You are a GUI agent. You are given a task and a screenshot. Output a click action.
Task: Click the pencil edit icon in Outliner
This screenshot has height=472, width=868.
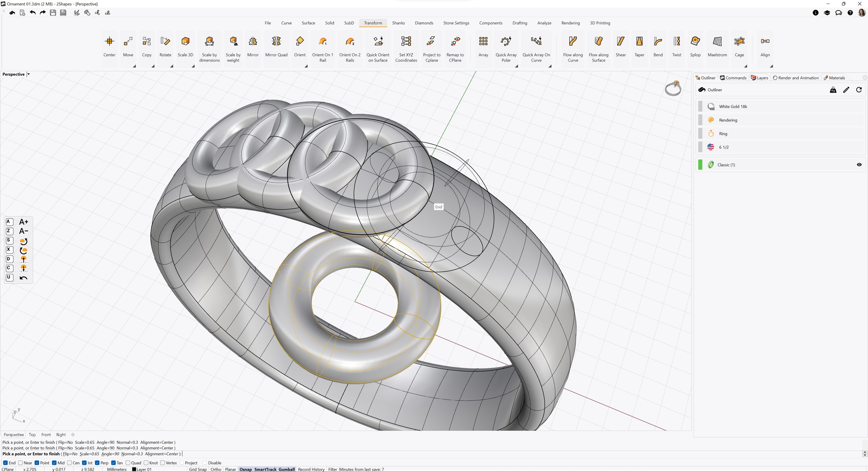[846, 90]
